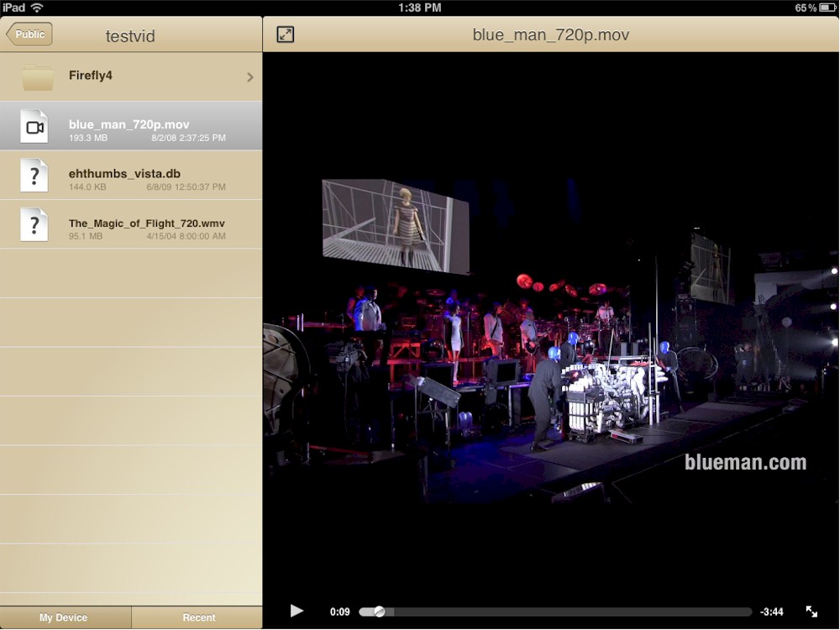Click the unknown file icon for The_Magic_of_Flight_720.wmv
Screen dimensions: 840x630
(x=34, y=224)
